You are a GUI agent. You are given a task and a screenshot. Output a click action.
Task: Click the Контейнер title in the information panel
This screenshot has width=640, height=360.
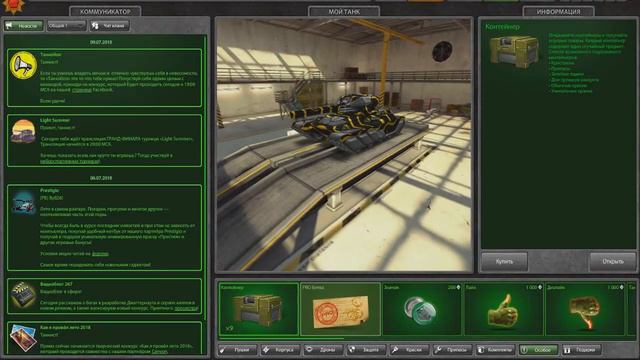(502, 27)
